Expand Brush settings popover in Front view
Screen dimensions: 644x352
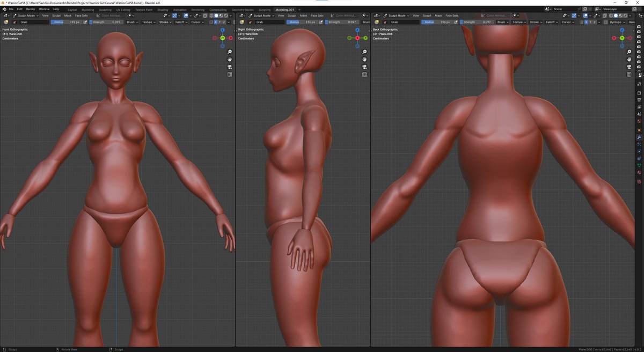pyautogui.click(x=131, y=22)
